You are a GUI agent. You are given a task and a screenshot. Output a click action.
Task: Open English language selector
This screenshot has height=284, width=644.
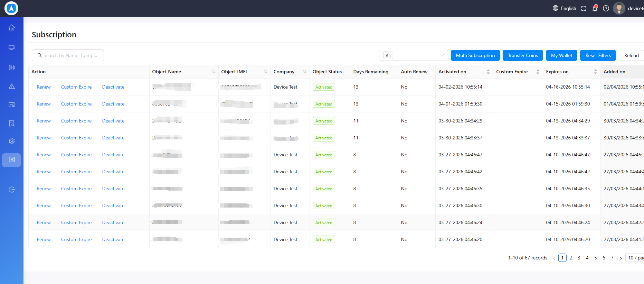(568, 8)
